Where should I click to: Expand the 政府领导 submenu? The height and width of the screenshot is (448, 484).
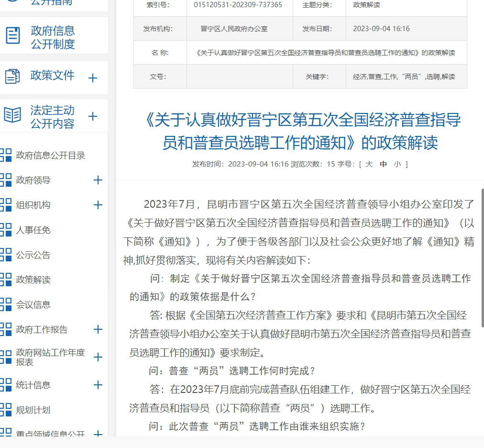(98, 180)
